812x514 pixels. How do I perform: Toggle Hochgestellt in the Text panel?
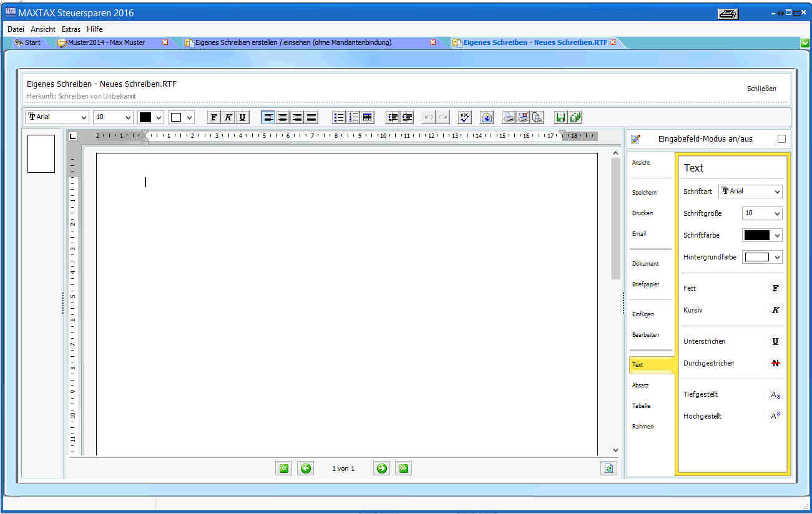tap(775, 416)
